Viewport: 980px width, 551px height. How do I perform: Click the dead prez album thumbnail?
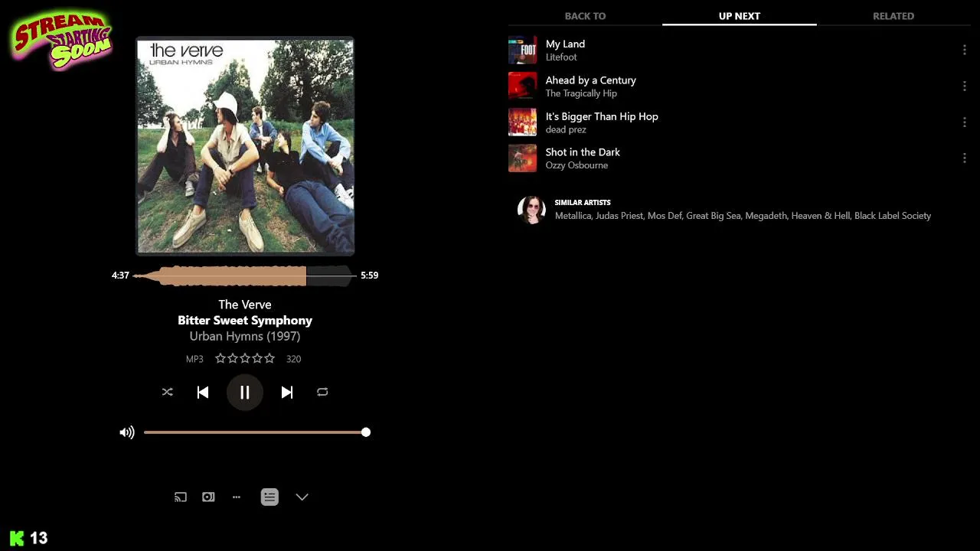point(523,122)
